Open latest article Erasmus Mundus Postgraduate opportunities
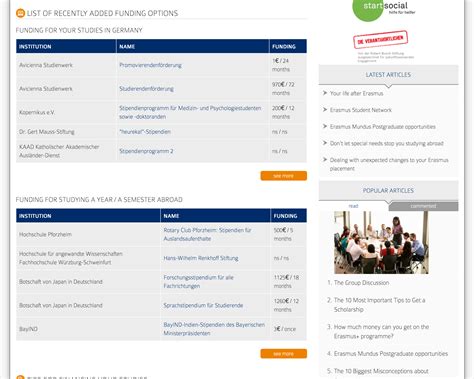The image size is (474, 379). point(383,127)
